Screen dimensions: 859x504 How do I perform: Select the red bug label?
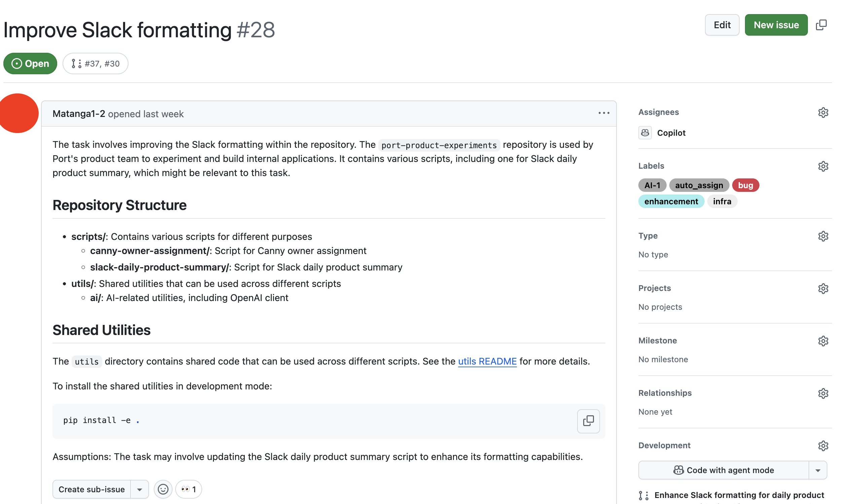pyautogui.click(x=746, y=185)
